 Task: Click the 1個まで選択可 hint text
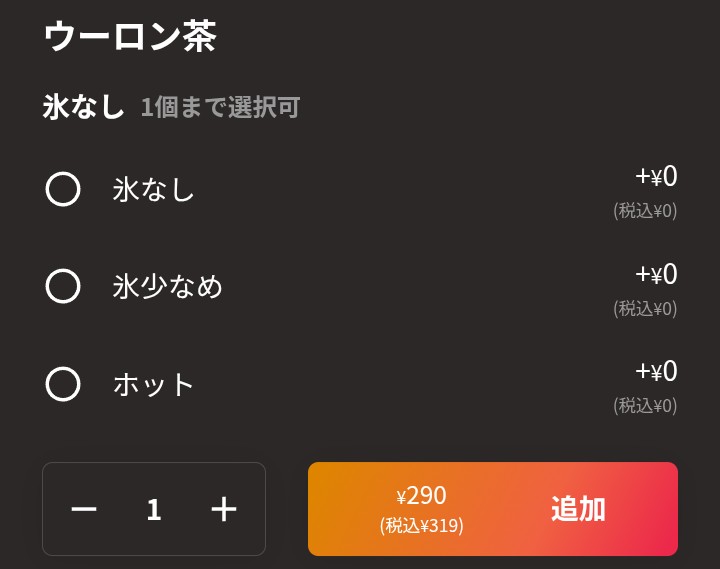tap(220, 108)
